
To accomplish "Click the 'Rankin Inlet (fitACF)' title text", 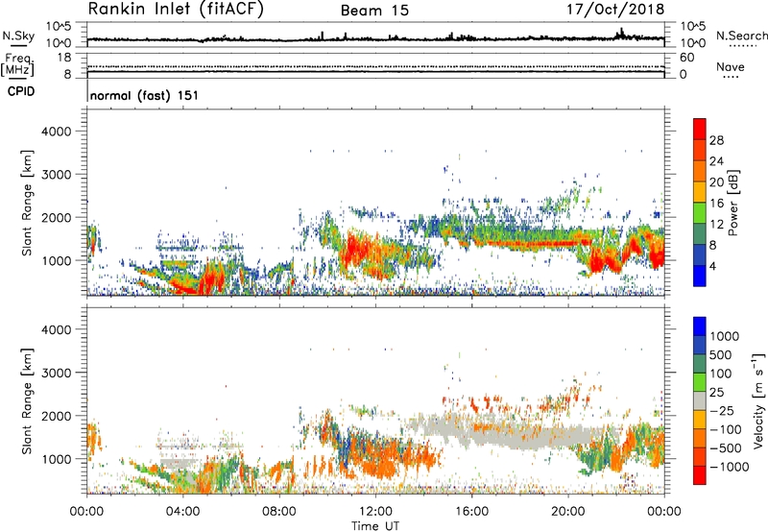I will [x=176, y=10].
